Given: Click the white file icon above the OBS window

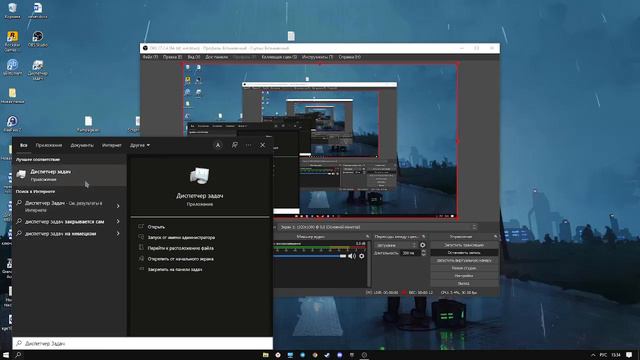Looking at the screenshot, I should pyautogui.click(x=291, y=36).
